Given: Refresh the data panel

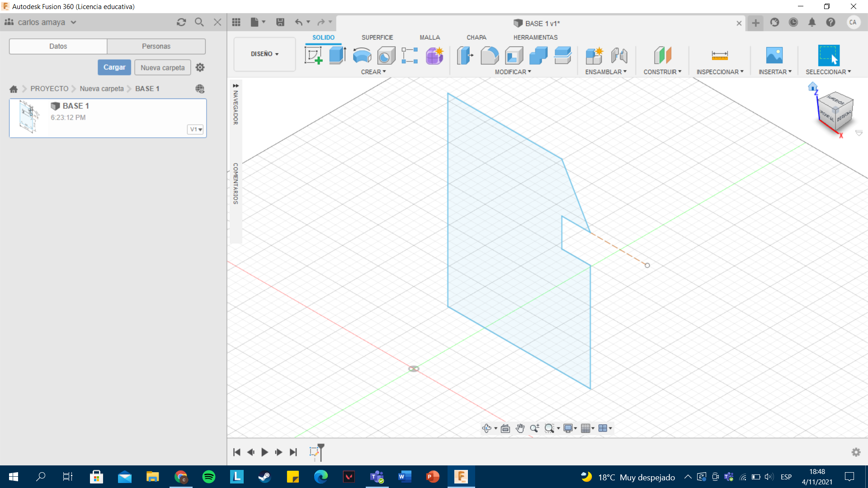Looking at the screenshot, I should 181,22.
